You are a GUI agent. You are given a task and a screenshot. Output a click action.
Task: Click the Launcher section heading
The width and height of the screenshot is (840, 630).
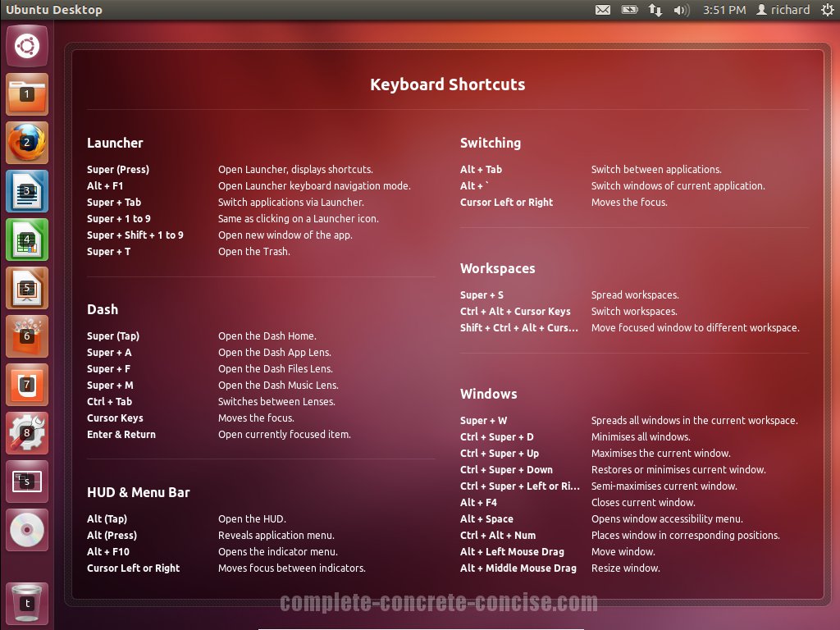coord(115,143)
